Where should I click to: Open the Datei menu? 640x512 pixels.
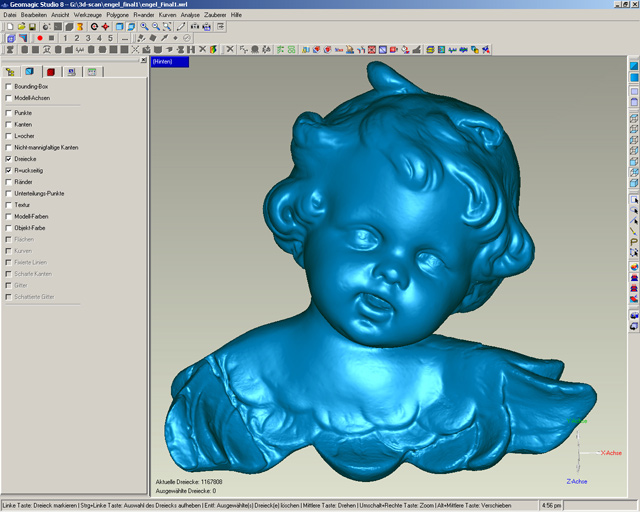click(x=10, y=15)
